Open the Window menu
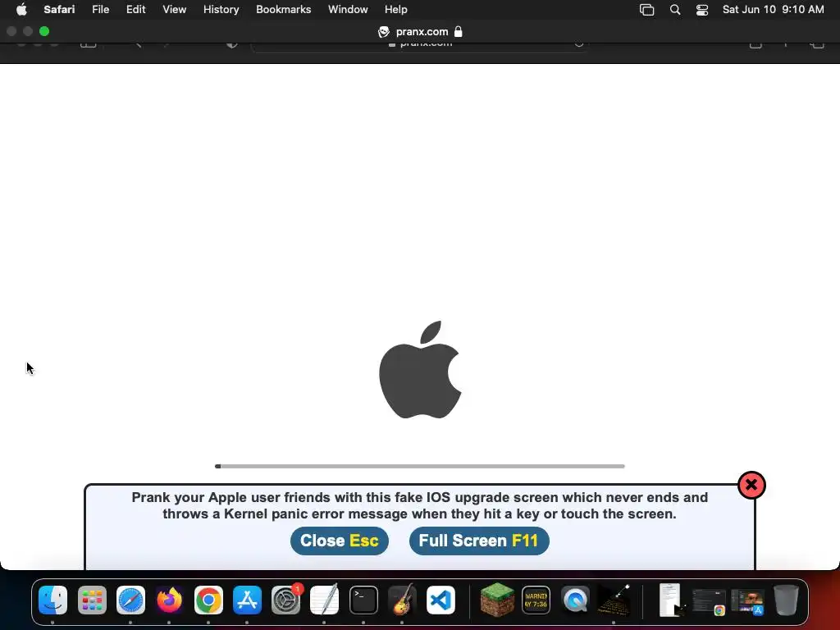The image size is (840, 630). pyautogui.click(x=348, y=10)
